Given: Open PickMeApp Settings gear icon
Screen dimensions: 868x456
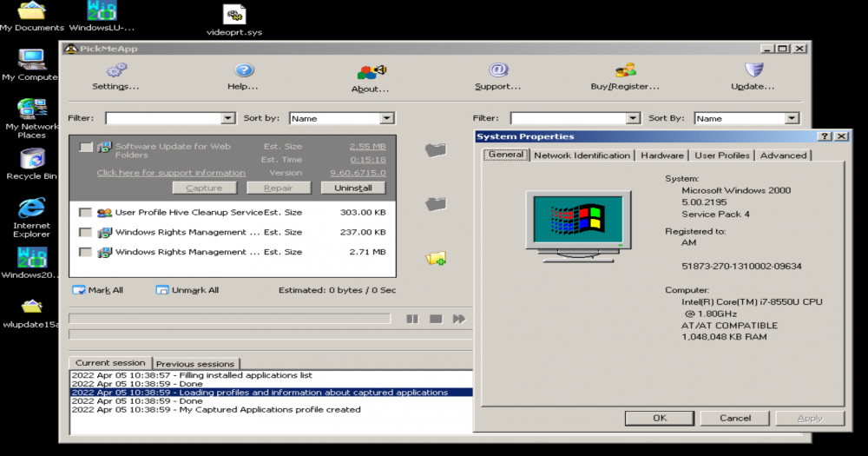Looking at the screenshot, I should (115, 70).
